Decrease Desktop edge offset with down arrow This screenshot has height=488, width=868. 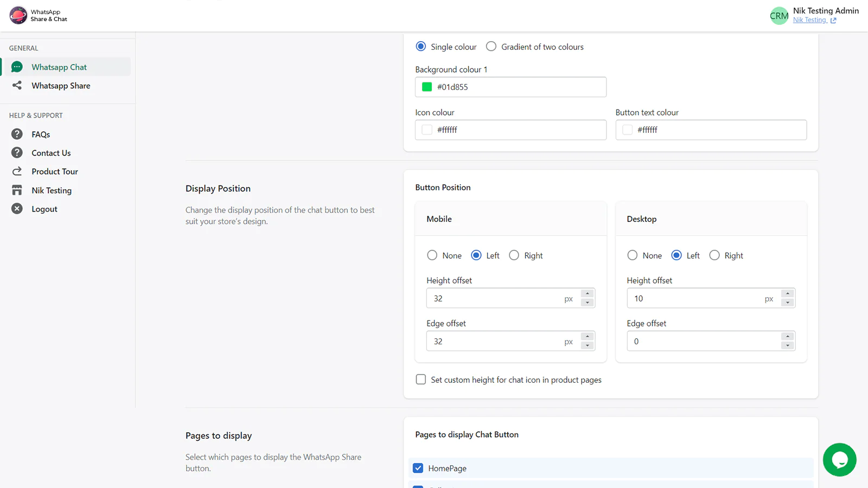788,346
